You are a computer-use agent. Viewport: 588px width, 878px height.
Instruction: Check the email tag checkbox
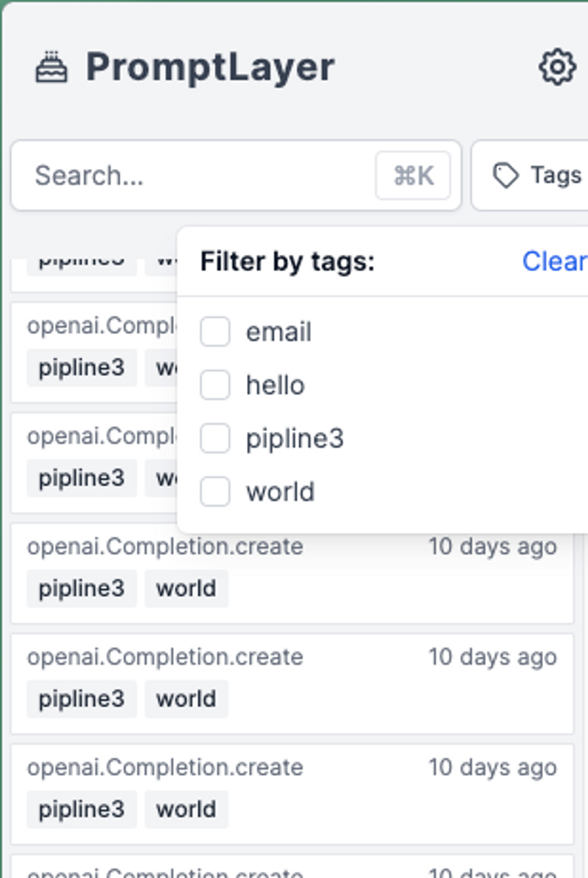coord(215,332)
